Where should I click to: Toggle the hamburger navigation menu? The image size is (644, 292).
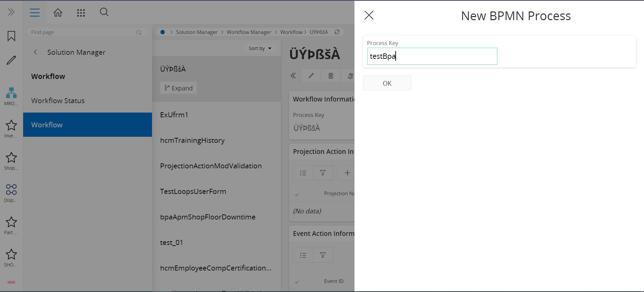[x=35, y=13]
